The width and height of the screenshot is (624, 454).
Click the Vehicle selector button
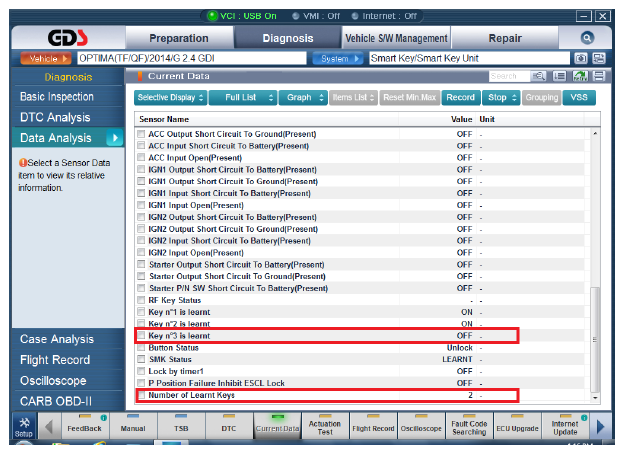click(46, 58)
